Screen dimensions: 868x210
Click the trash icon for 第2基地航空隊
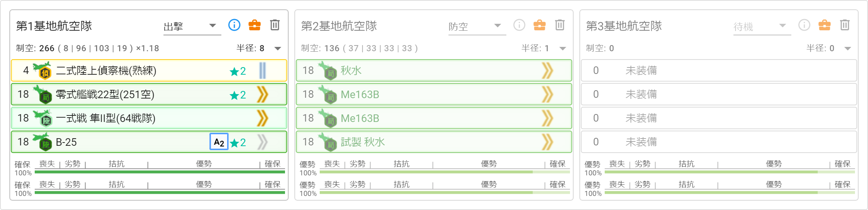tap(560, 25)
